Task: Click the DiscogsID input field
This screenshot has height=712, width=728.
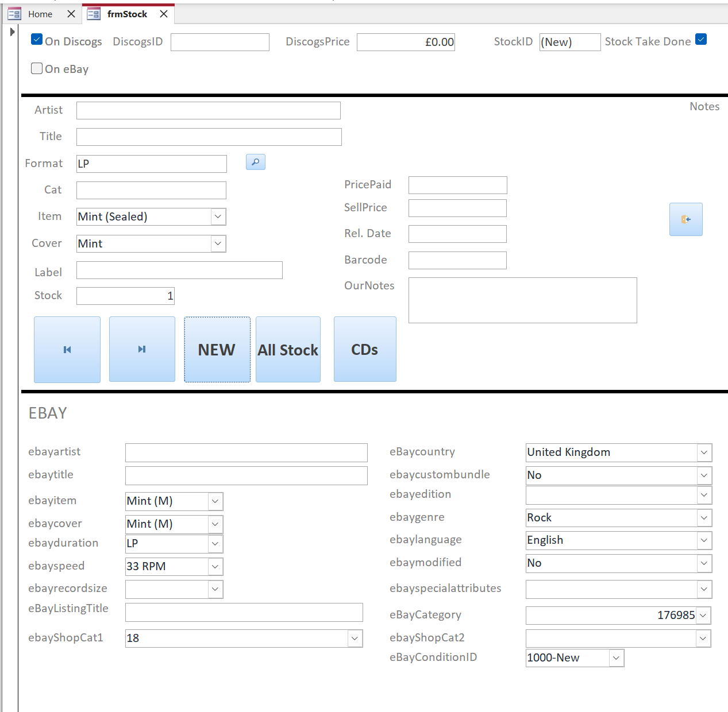Action: coord(220,42)
